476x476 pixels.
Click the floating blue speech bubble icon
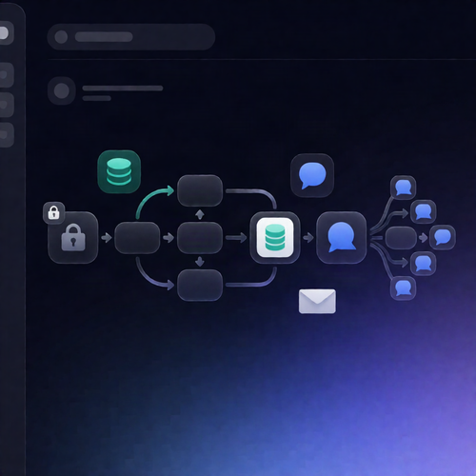tap(312, 175)
